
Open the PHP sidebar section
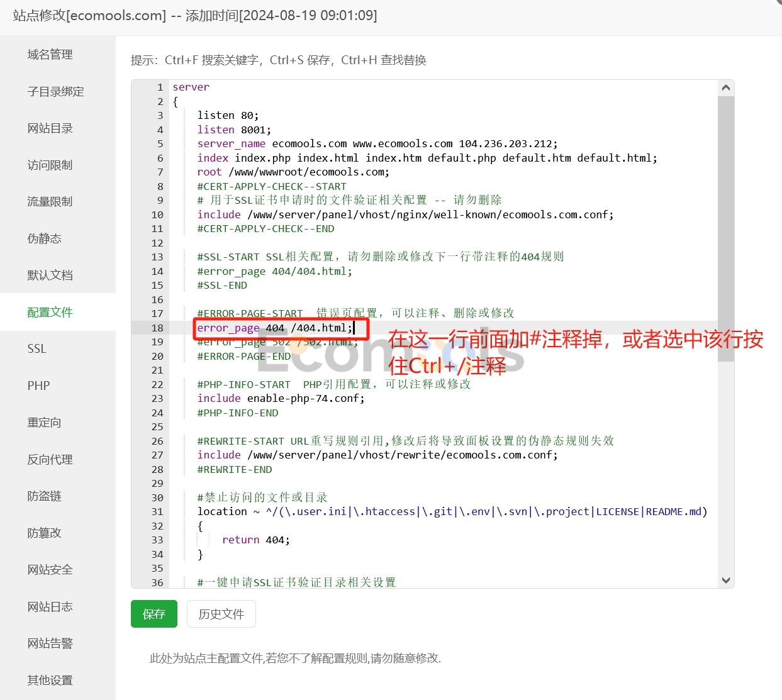38,386
